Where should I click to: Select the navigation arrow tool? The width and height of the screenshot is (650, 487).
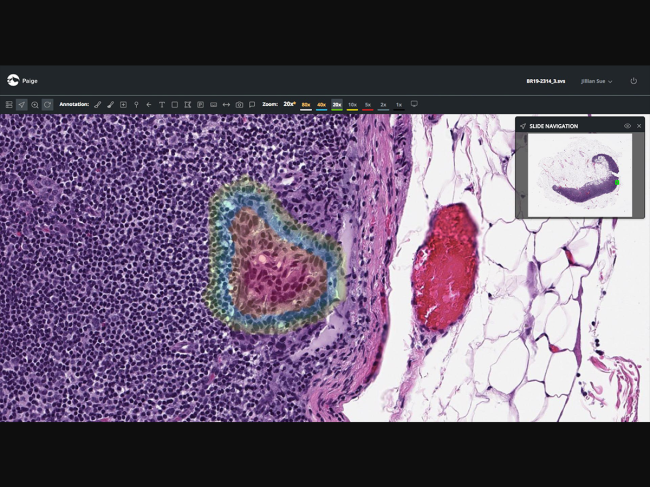tap(21, 105)
